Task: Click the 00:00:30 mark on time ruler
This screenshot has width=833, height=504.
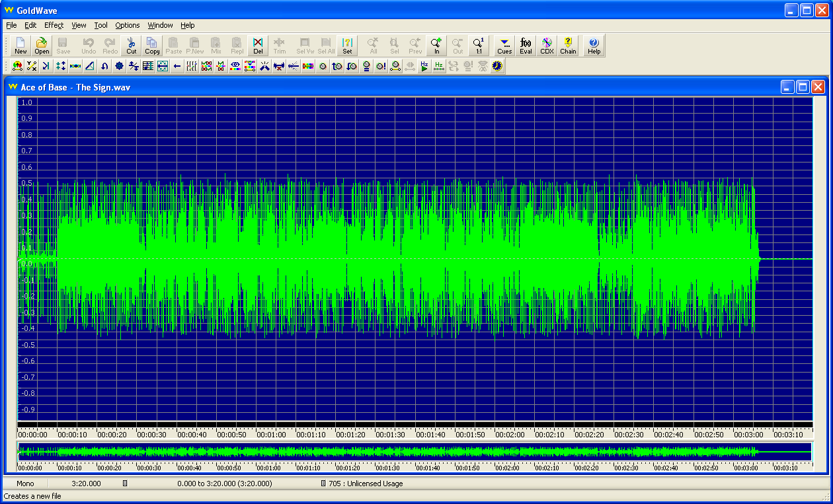Action: [x=153, y=435]
